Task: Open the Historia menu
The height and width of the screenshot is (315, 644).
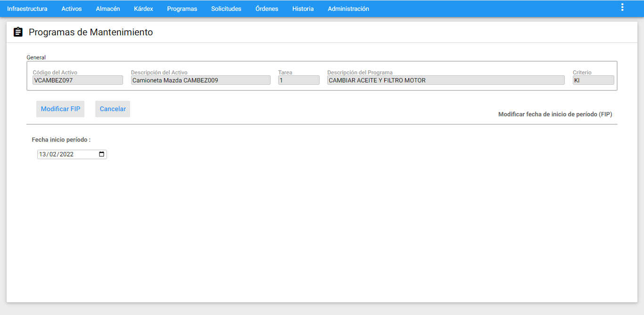Action: (x=303, y=8)
